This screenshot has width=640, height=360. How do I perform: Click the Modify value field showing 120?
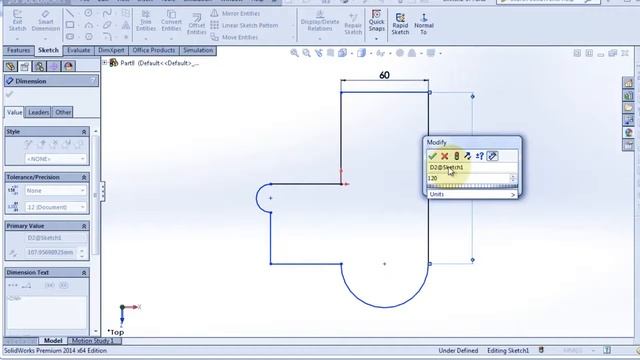click(x=468, y=178)
